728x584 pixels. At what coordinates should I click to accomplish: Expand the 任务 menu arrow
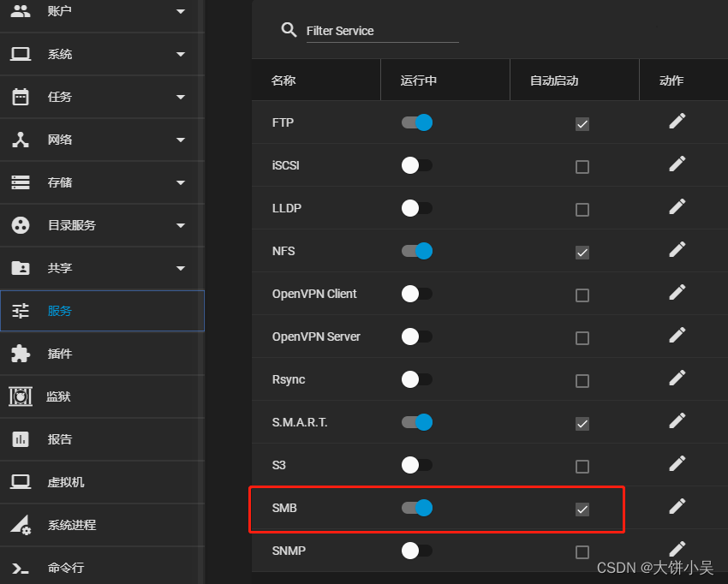tap(181, 97)
